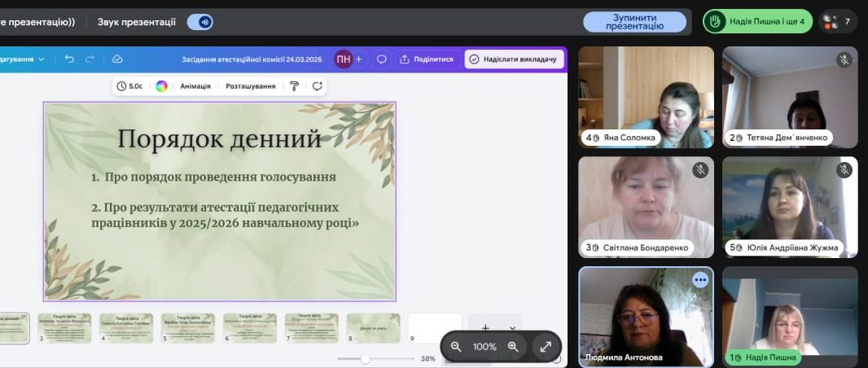Screen dimensions: 868x368
Task: Open the slide background color wheel
Action: coord(162,86)
